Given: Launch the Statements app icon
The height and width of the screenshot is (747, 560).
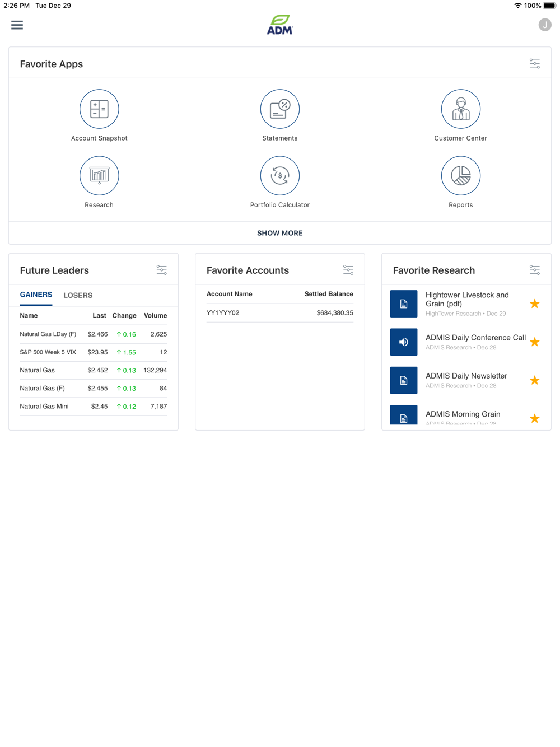Looking at the screenshot, I should tap(280, 109).
